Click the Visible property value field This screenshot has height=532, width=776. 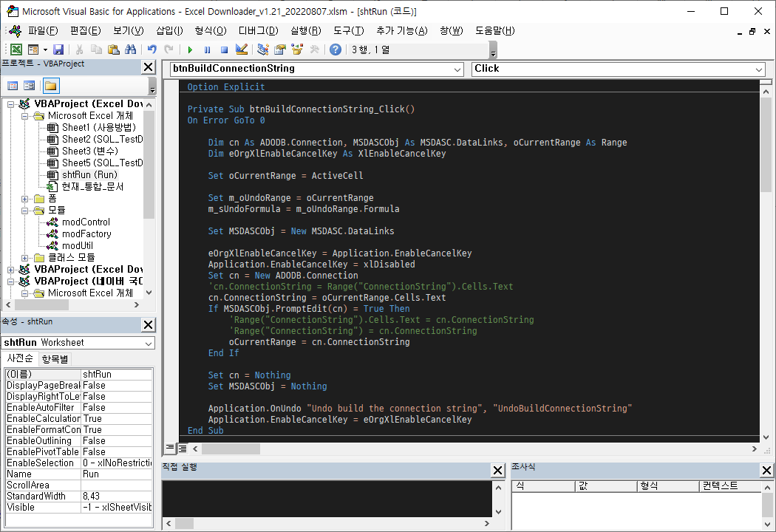[116, 508]
